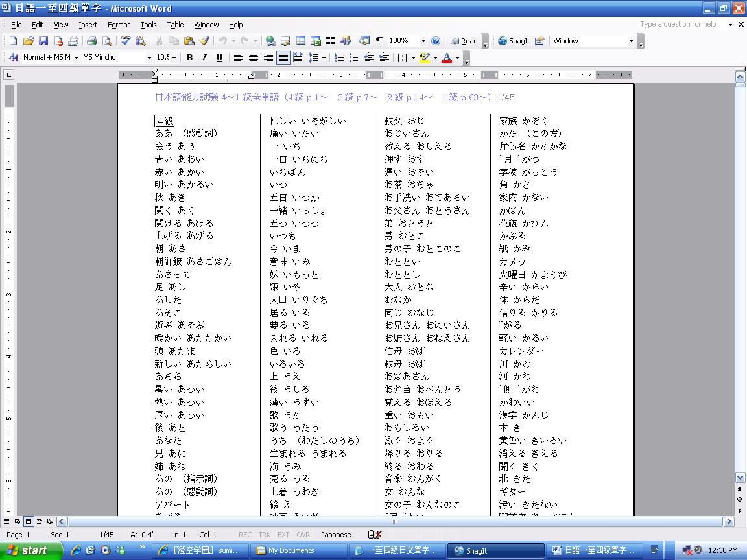Expand the 100% zoom dropdown
Screen dimensions: 747x560
coord(423,41)
